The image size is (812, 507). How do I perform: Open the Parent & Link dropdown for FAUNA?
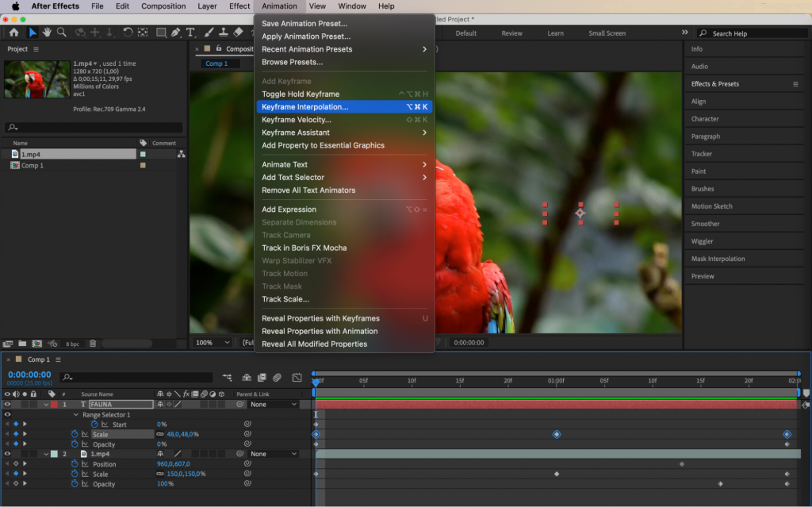point(273,404)
